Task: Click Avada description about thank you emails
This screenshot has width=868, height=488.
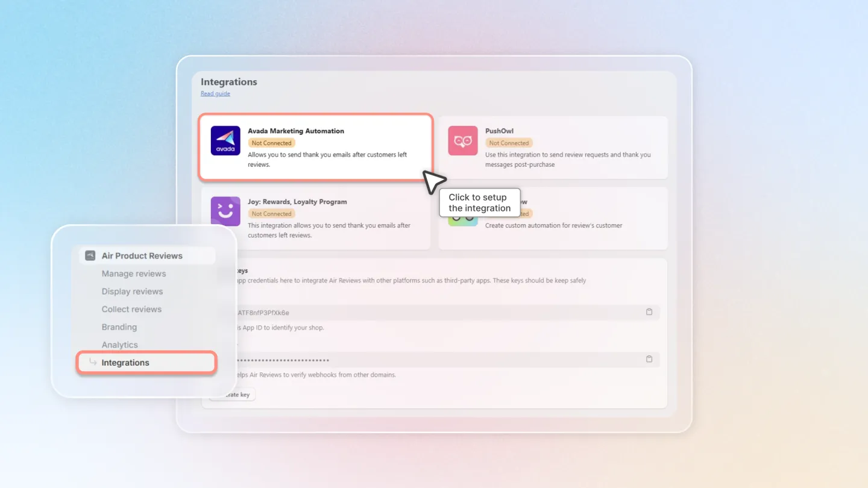Action: pyautogui.click(x=327, y=160)
